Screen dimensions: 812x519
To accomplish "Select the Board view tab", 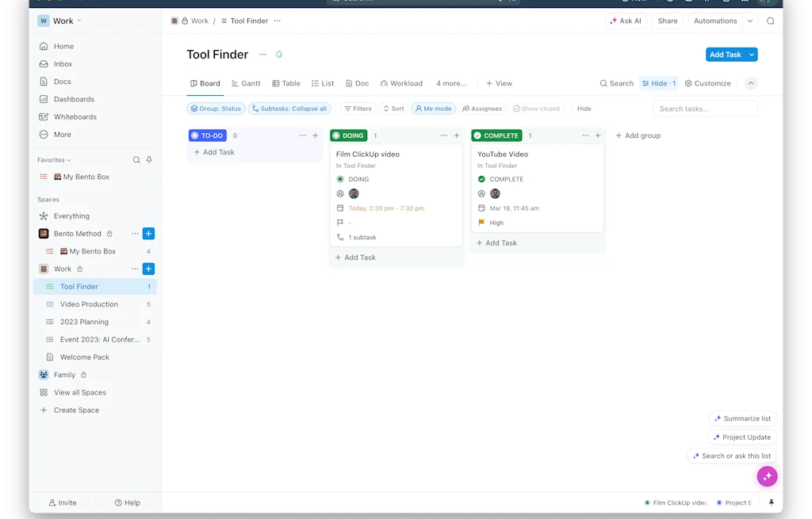I will 205,83.
